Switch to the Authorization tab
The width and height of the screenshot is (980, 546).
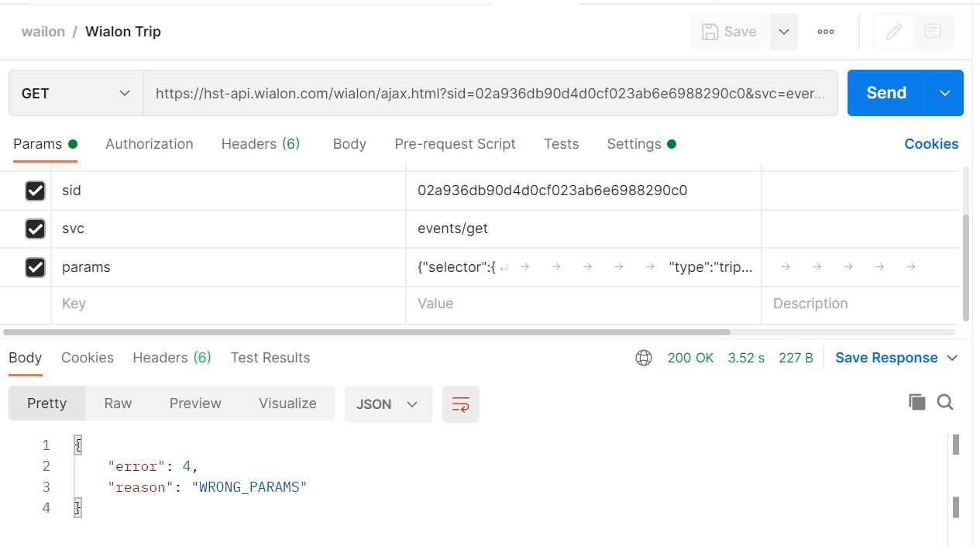coord(150,144)
